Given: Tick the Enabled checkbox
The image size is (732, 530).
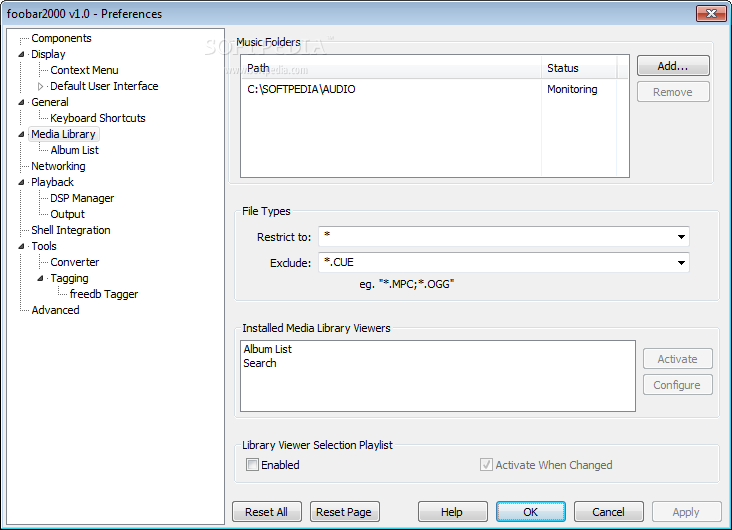Looking at the screenshot, I should point(252,465).
